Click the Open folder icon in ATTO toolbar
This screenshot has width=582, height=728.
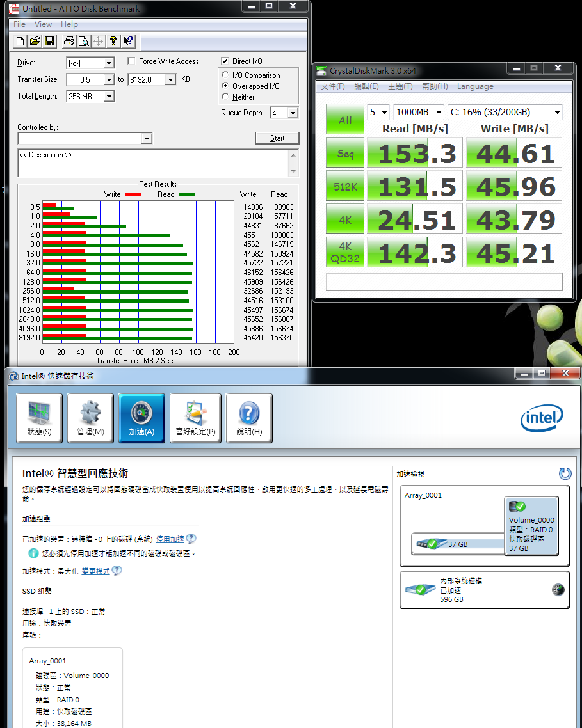tap(35, 42)
